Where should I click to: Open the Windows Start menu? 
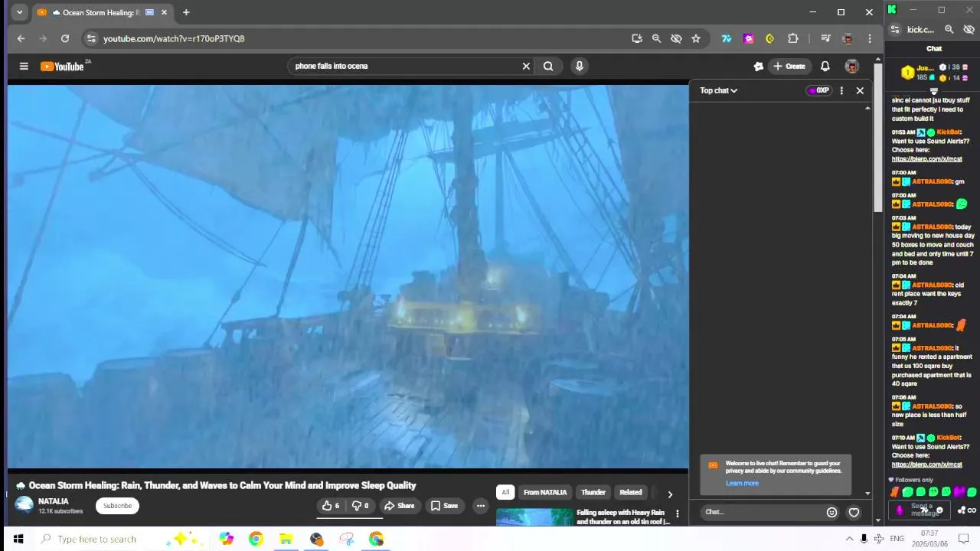(18, 539)
